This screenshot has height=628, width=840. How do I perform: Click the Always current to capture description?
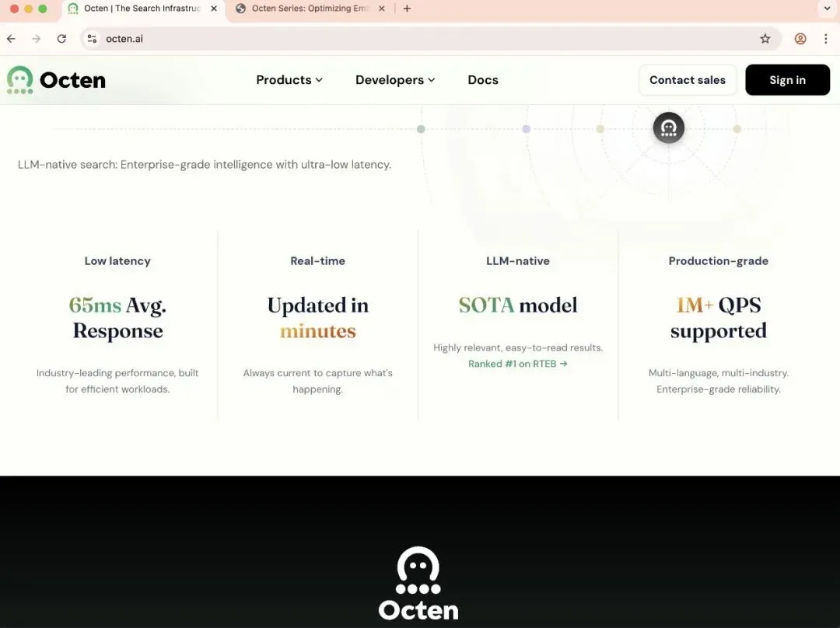[x=317, y=381]
